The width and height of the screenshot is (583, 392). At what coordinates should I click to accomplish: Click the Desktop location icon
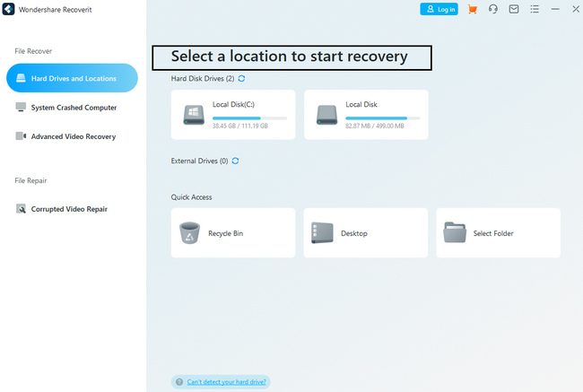point(322,233)
